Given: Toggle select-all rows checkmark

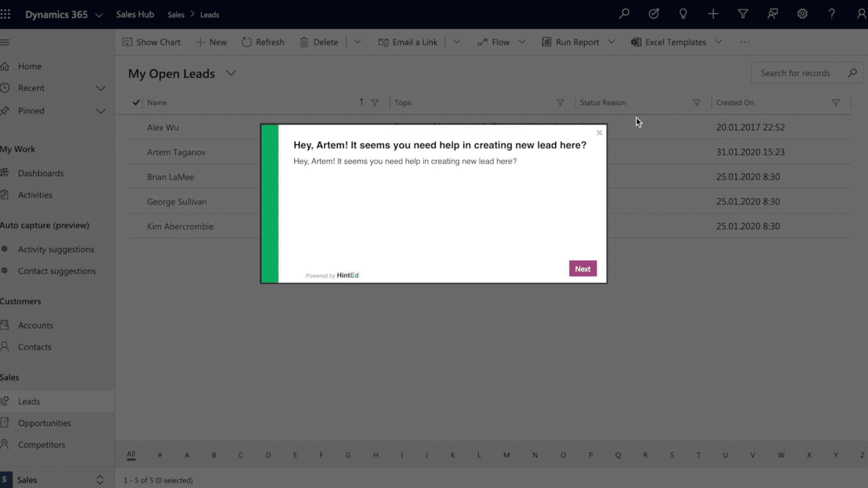Looking at the screenshot, I should 136,102.
